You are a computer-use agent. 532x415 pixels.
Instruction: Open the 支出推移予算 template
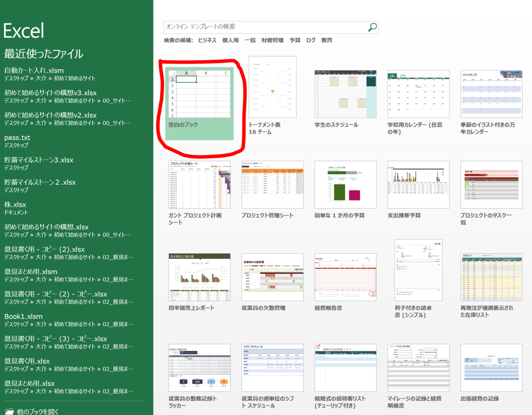click(x=418, y=190)
